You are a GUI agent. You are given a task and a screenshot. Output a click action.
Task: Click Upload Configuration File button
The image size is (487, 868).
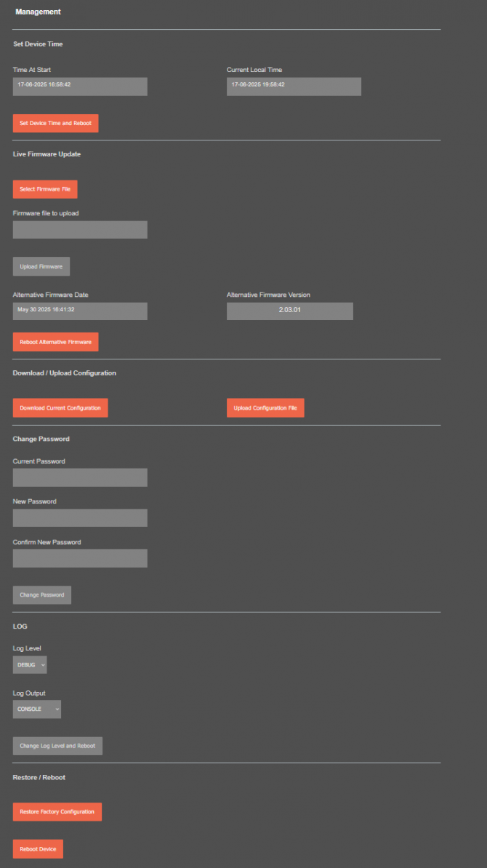[265, 407]
